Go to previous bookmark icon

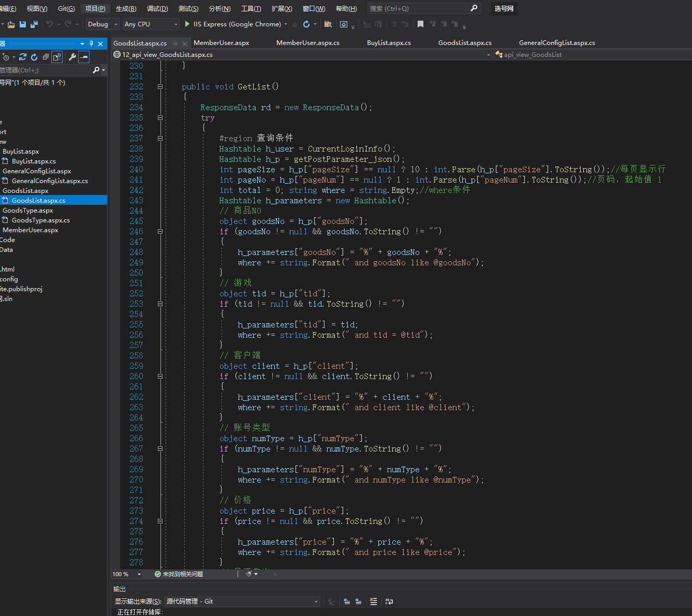pyautogui.click(x=433, y=24)
